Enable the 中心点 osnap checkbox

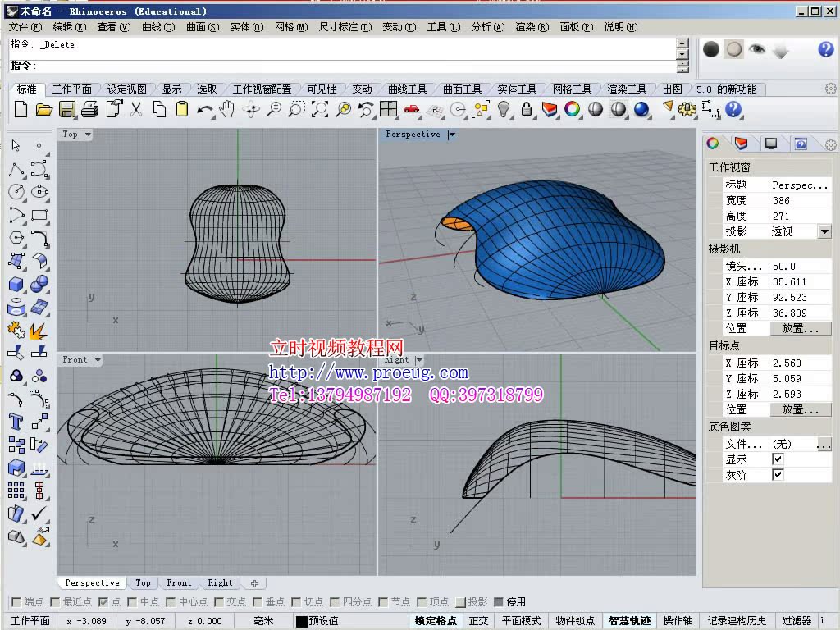coord(171,602)
